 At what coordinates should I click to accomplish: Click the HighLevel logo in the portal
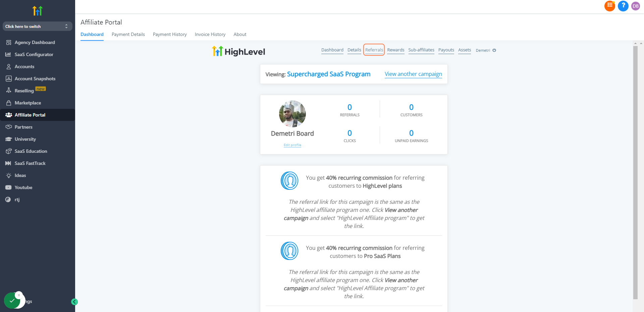click(238, 51)
